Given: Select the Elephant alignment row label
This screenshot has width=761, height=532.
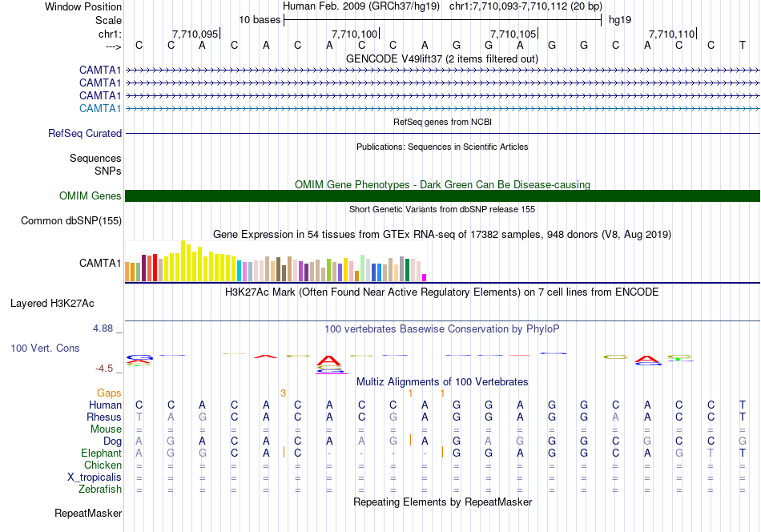Looking at the screenshot, I should pyautogui.click(x=101, y=453).
